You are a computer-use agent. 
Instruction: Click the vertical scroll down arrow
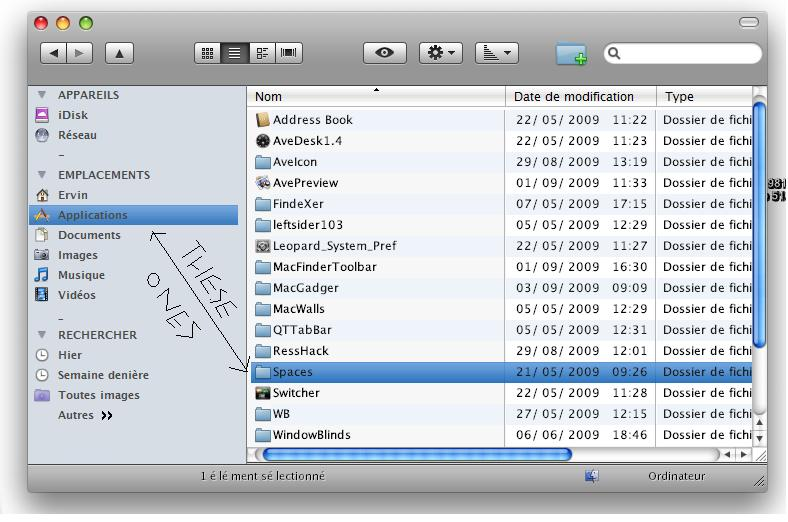759,438
